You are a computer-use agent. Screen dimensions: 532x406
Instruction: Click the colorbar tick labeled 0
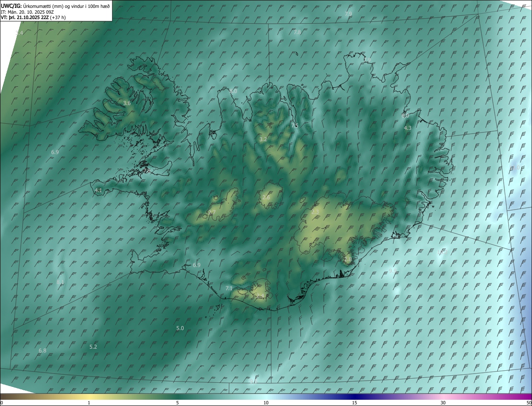[2, 403]
